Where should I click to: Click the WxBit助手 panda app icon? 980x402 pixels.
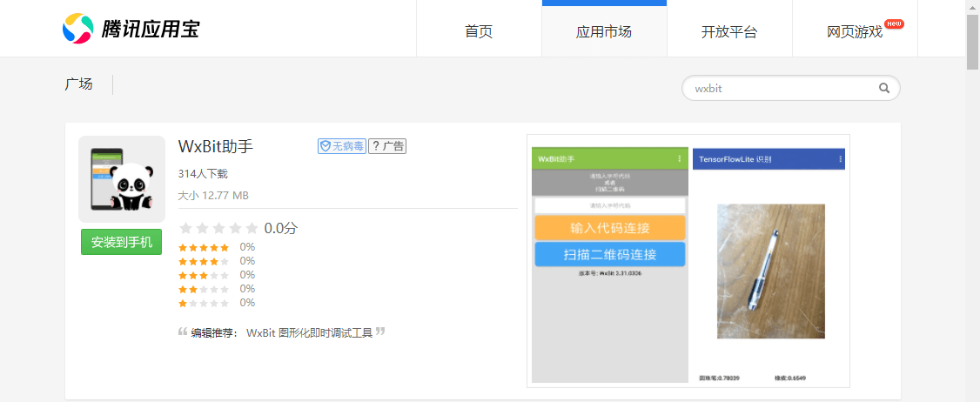click(x=122, y=179)
